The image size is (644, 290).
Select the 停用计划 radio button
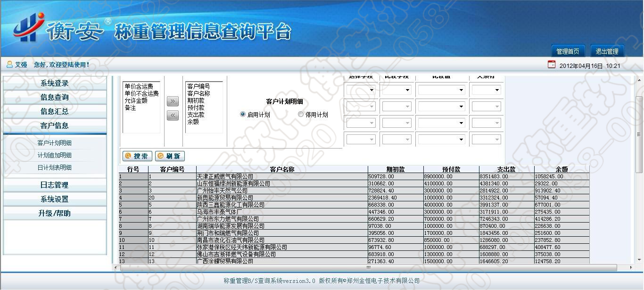(301, 114)
